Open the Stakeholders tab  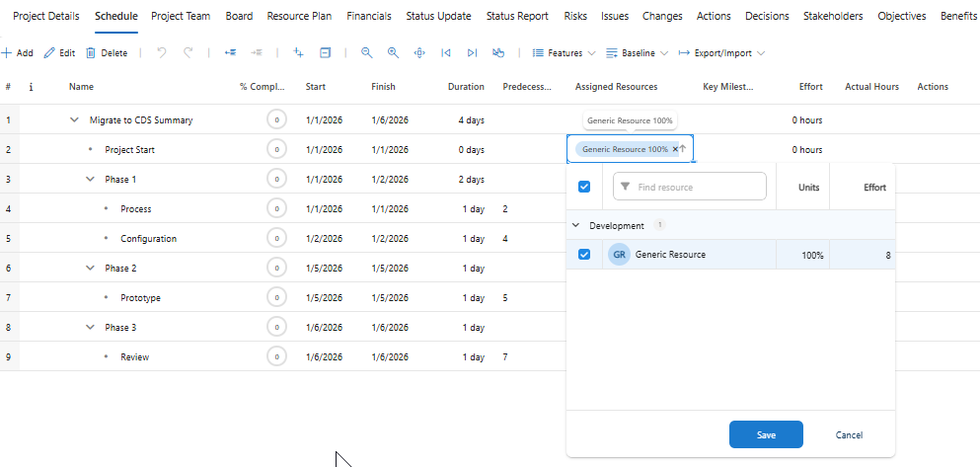[833, 16]
